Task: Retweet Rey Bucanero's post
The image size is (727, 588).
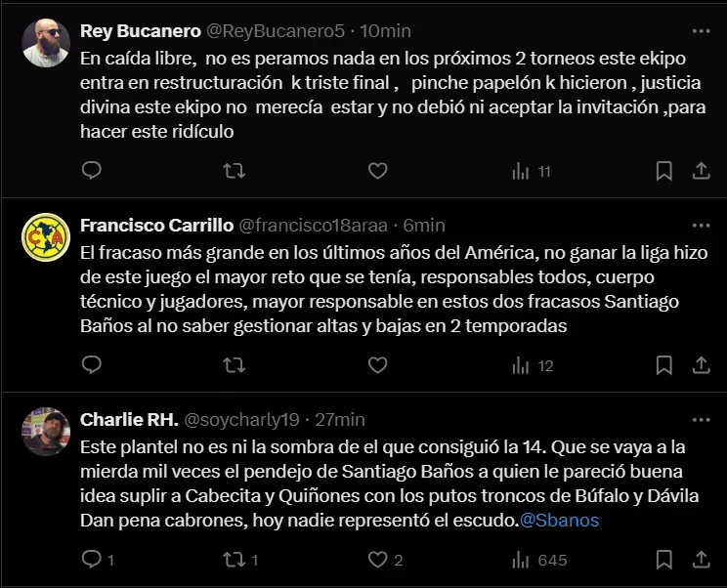Action: pyautogui.click(x=235, y=171)
